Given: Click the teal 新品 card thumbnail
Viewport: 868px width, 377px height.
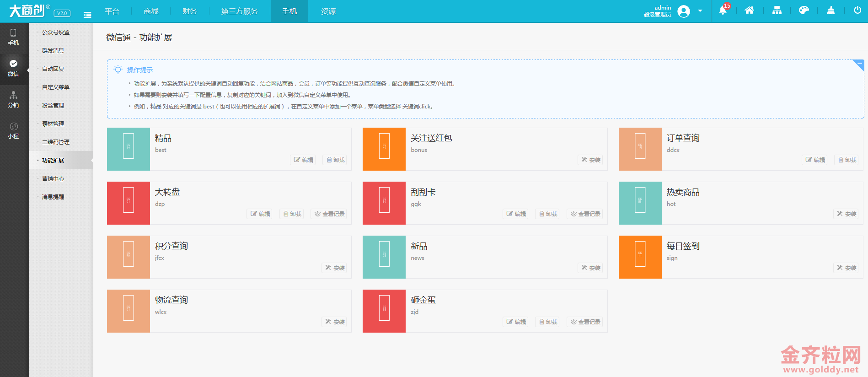Looking at the screenshot, I should click(384, 257).
